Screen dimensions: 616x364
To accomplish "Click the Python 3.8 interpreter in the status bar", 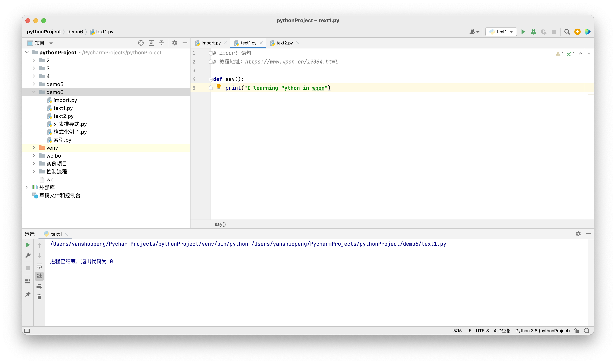I will pos(542,331).
